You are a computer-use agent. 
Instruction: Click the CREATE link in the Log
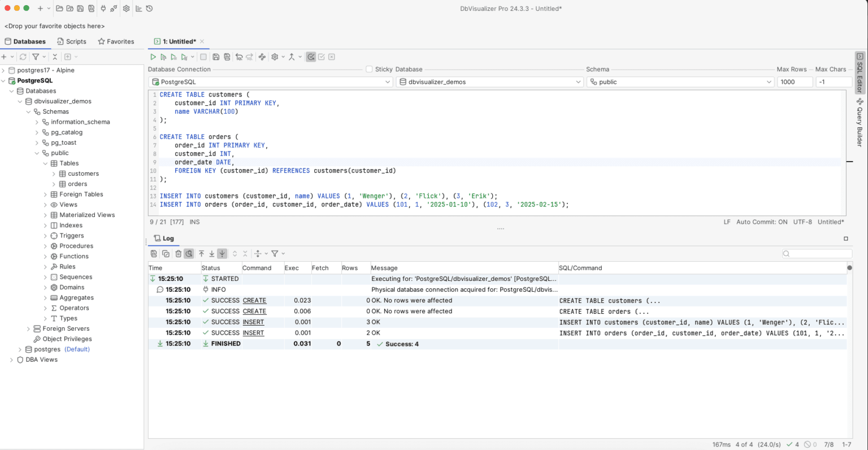click(x=254, y=300)
